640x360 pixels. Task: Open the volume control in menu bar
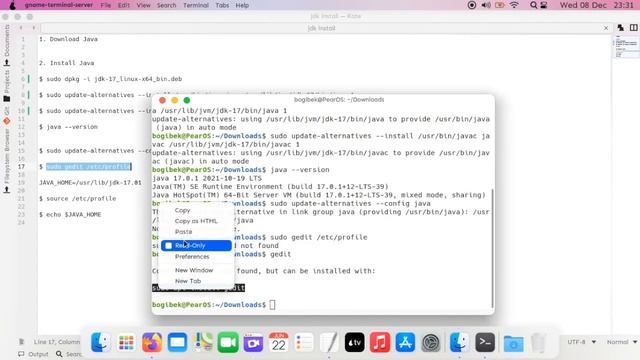point(486,5)
